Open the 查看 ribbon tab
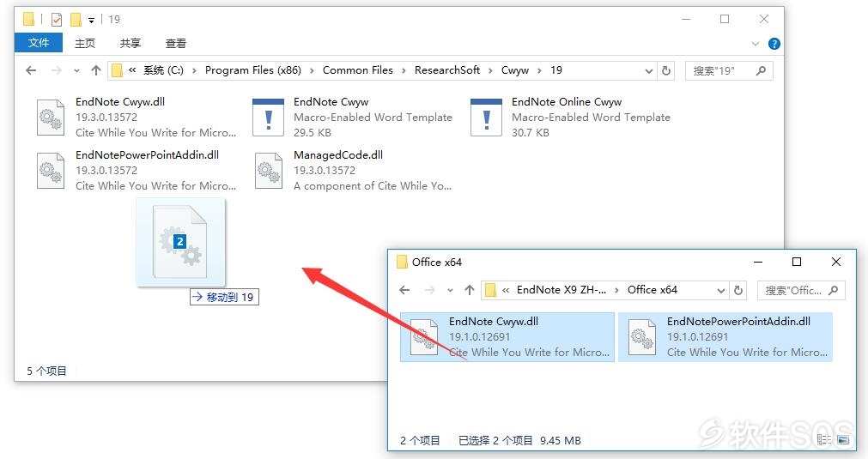This screenshot has height=459, width=868. pos(175,43)
